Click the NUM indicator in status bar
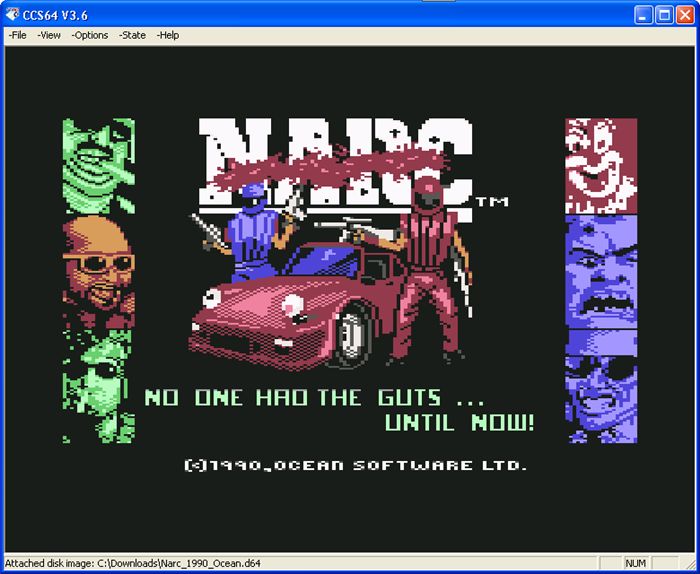This screenshot has height=574, width=700. point(635,563)
